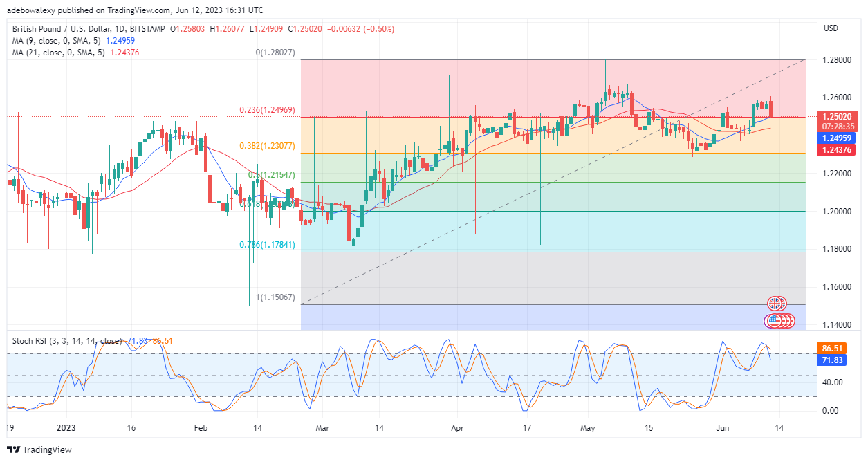Click the 07:28:35 bar countdown label
The image size is (868, 462).
[x=837, y=127]
